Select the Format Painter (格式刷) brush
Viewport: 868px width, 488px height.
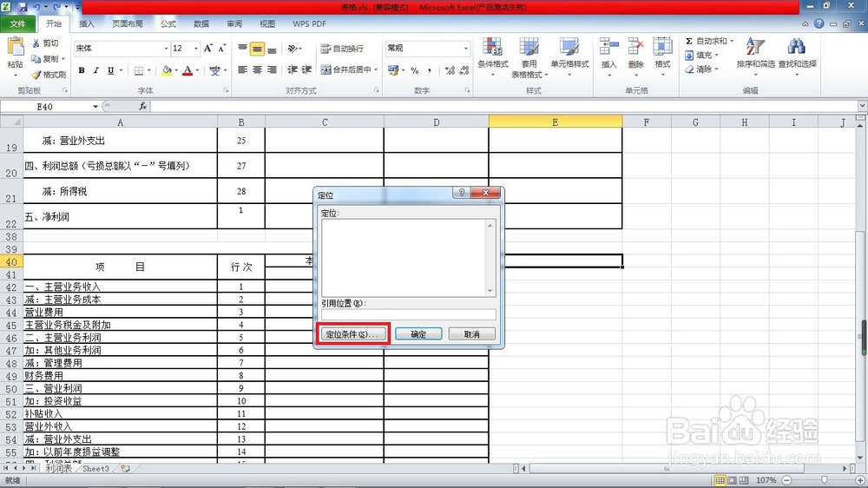pos(36,74)
